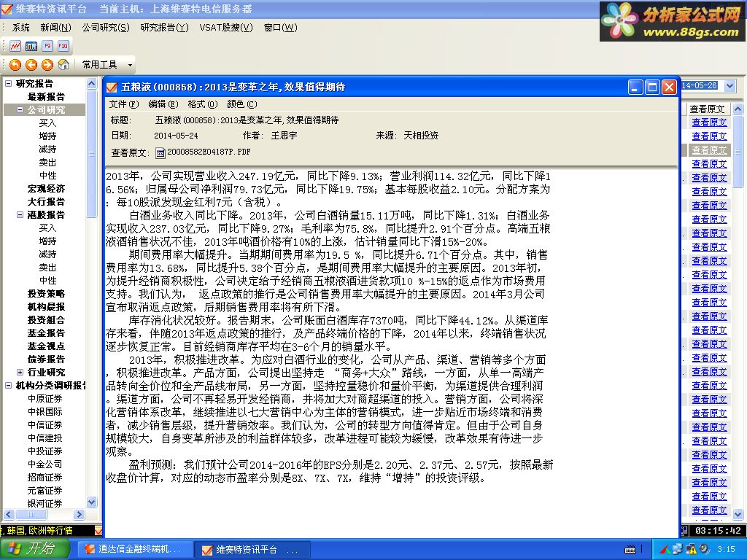Collapse the 公司研究 tree node
The height and width of the screenshot is (560, 747).
click(x=20, y=109)
